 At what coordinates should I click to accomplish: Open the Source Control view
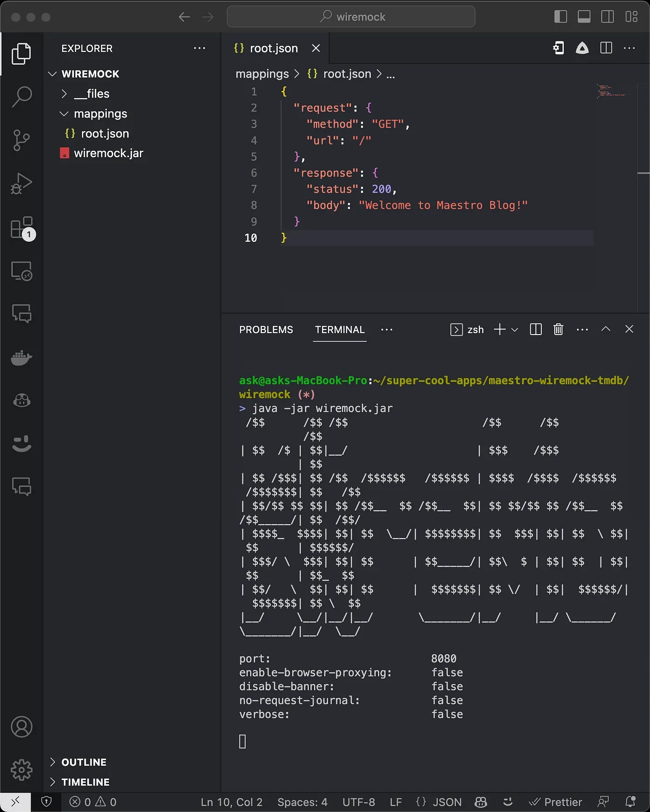pyautogui.click(x=21, y=140)
